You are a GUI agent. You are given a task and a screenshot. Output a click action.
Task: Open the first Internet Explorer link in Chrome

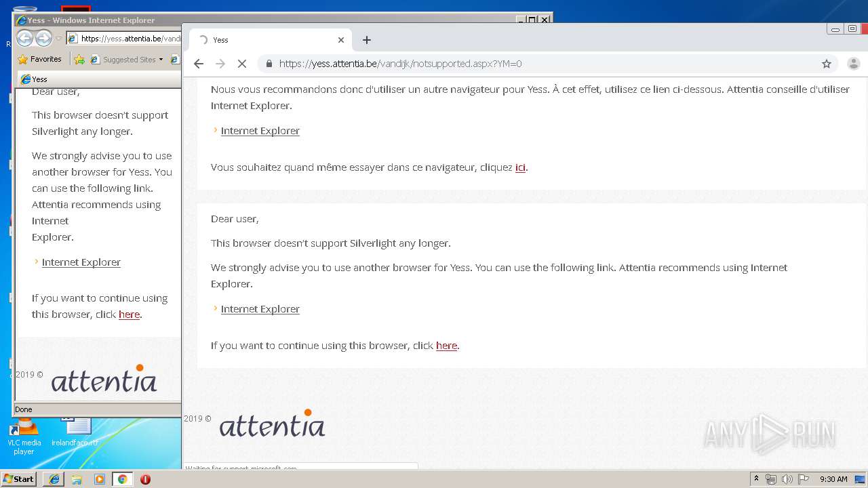(x=260, y=131)
